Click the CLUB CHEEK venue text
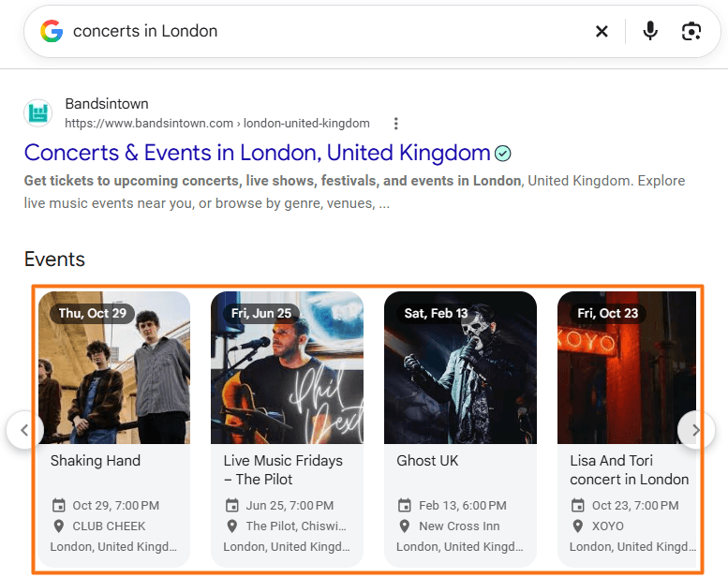This screenshot has width=728, height=578. coord(109,526)
